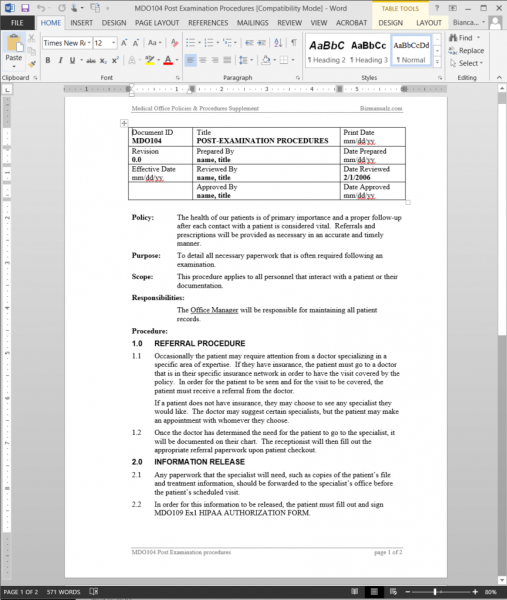Apply Heading 3 style
The image size is (507, 600).
tap(369, 51)
